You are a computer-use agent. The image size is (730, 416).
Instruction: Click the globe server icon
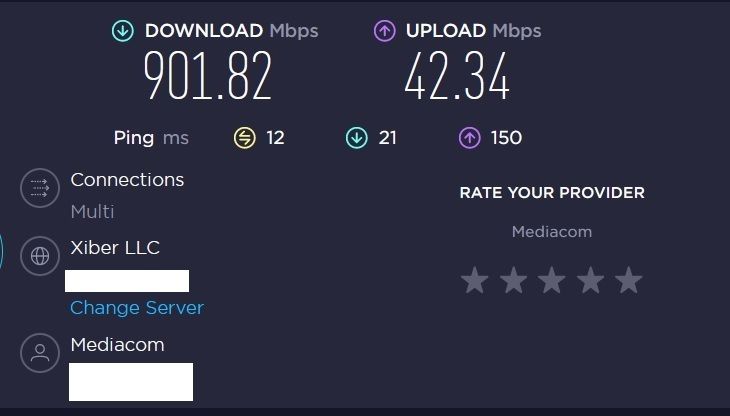pyautogui.click(x=40, y=256)
